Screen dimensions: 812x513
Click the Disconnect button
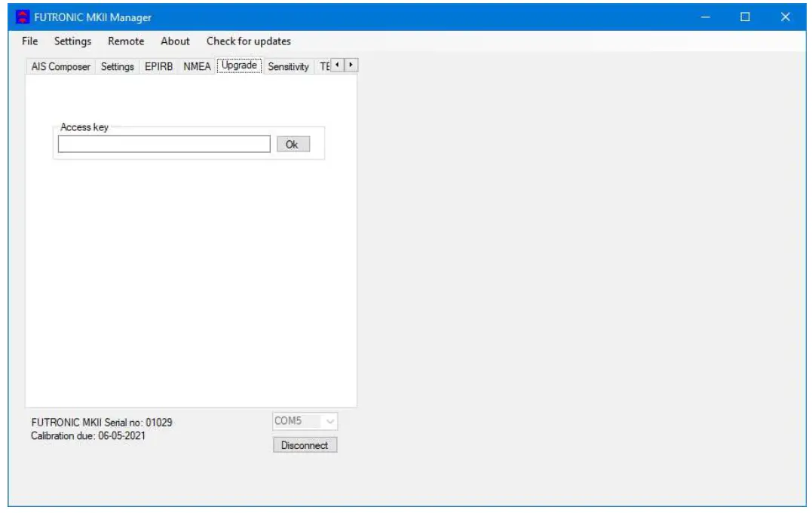pos(305,445)
